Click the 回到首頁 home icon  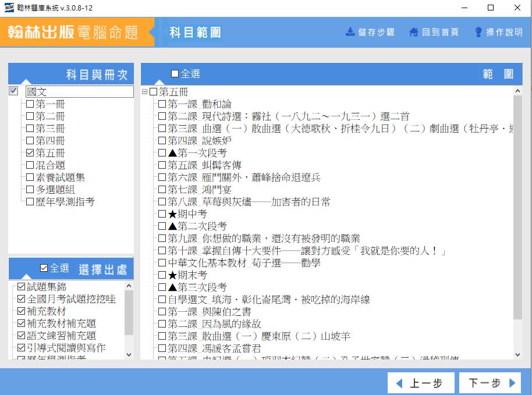[x=414, y=32]
